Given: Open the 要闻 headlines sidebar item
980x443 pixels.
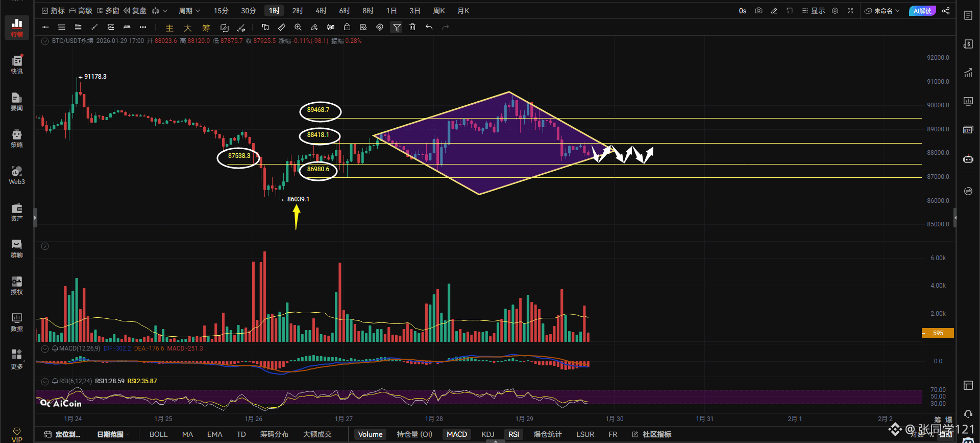Looking at the screenshot, I should coord(17,101).
